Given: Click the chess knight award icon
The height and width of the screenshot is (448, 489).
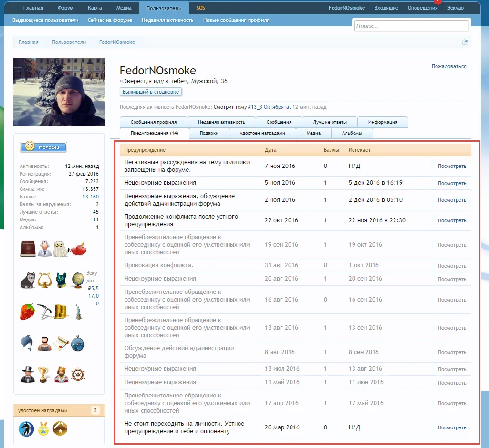Looking at the screenshot, I should coord(27,428).
